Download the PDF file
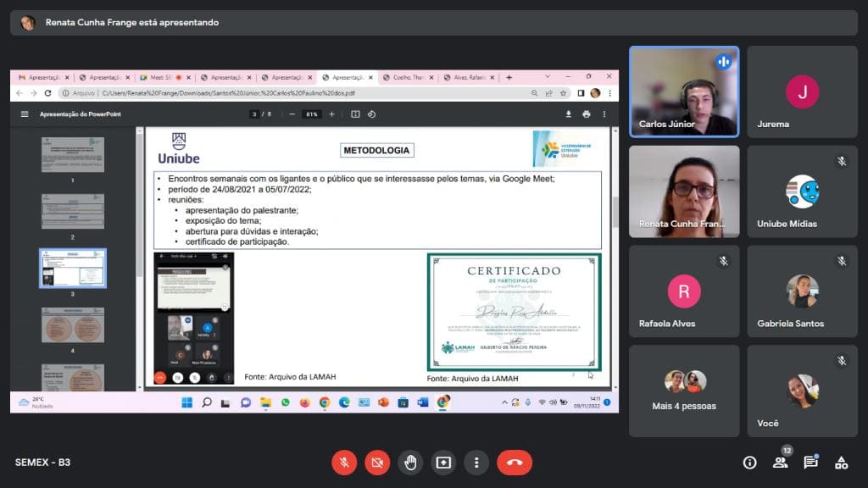Screen dimensions: 868x488 click(568, 114)
